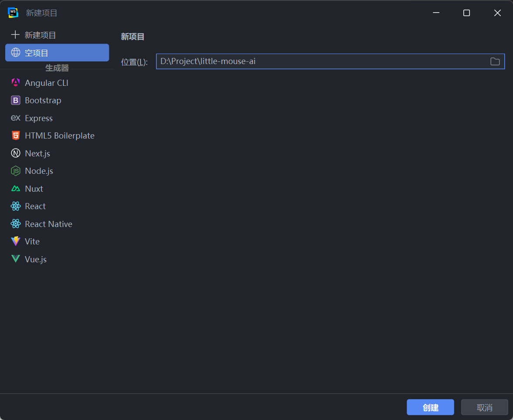Image resolution: width=513 pixels, height=420 pixels.
Task: Click the Nuxt mountain icon
Action: (16, 188)
